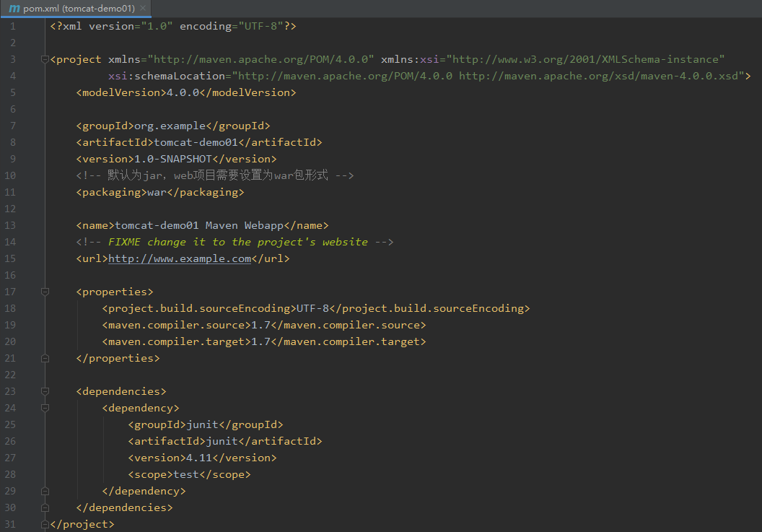Collapse the properties block at line 17
Screen dimensions: 762x532
click(x=45, y=292)
